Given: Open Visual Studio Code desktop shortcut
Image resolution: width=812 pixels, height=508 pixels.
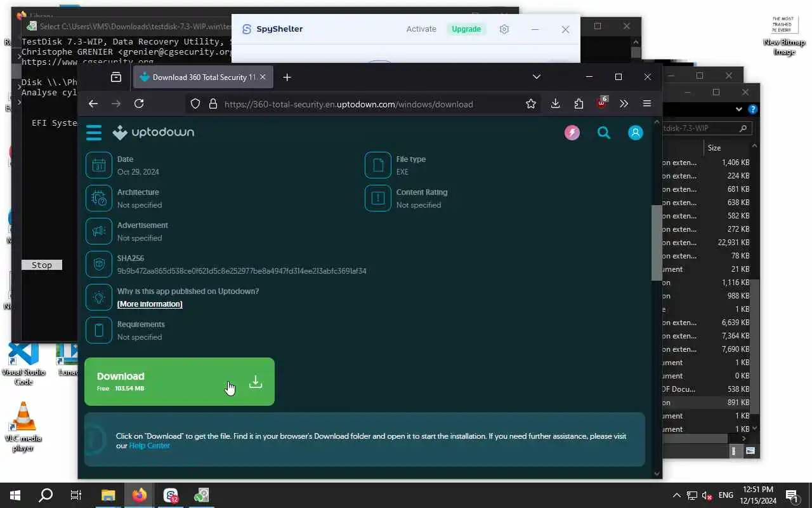Looking at the screenshot, I should (24, 364).
